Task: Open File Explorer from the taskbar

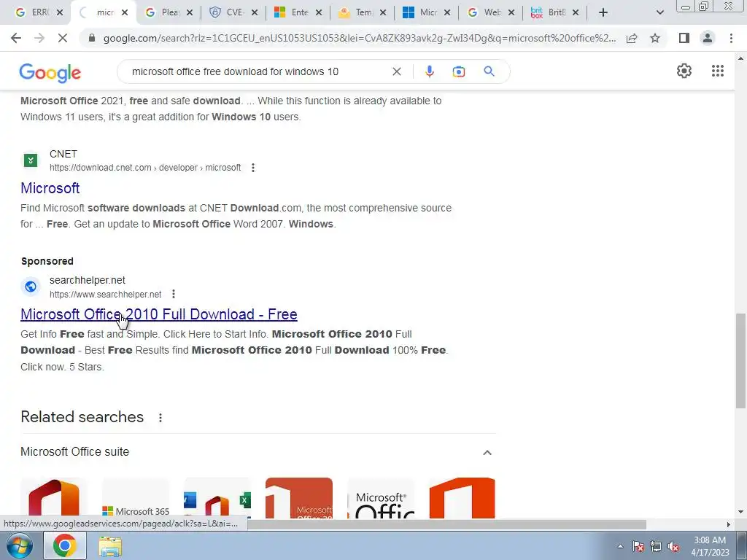Action: point(109,545)
